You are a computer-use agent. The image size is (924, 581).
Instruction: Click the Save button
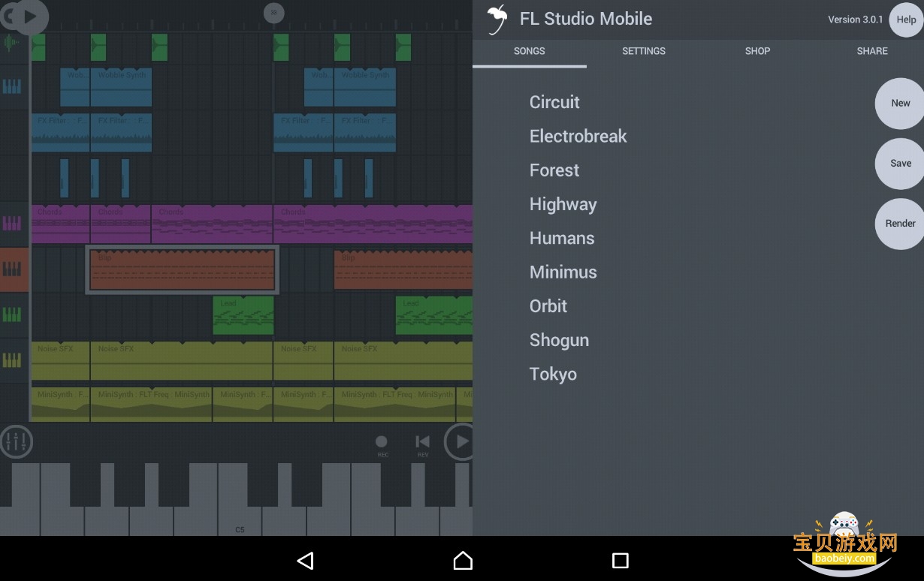click(x=900, y=164)
